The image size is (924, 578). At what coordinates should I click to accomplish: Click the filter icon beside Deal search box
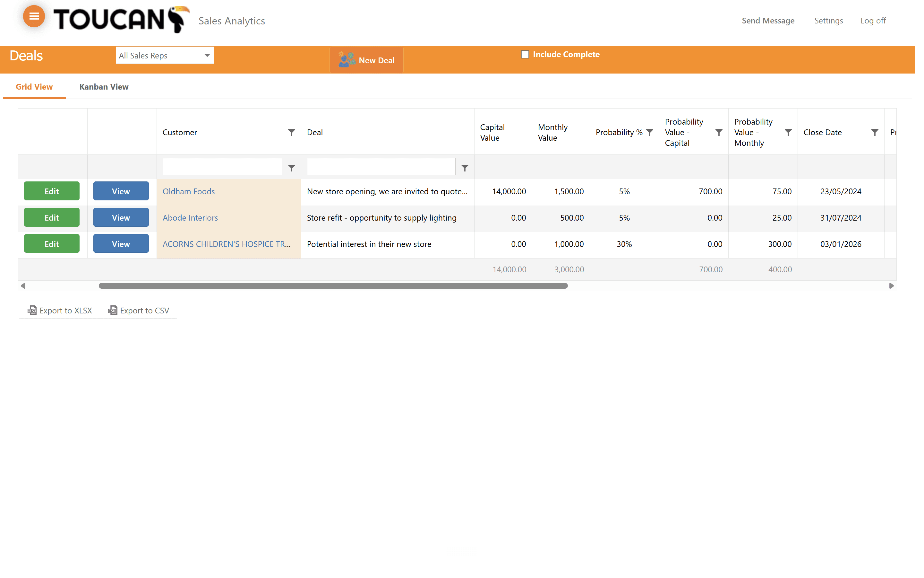tap(465, 168)
